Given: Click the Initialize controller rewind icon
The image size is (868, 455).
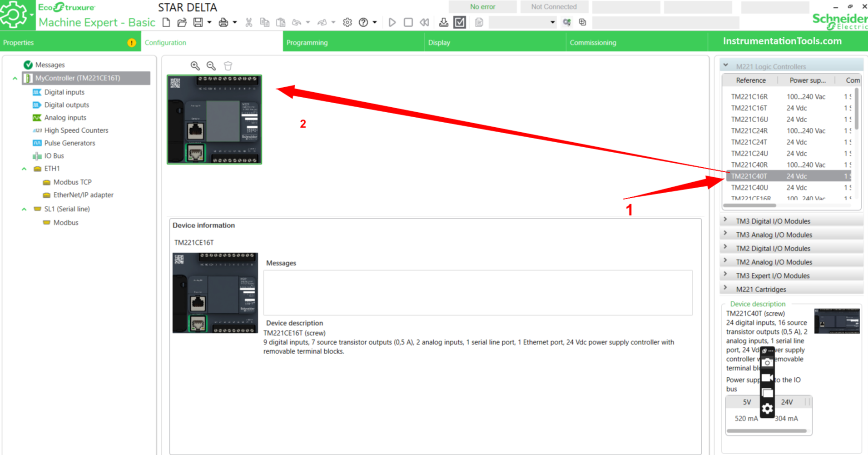Looking at the screenshot, I should [x=424, y=22].
